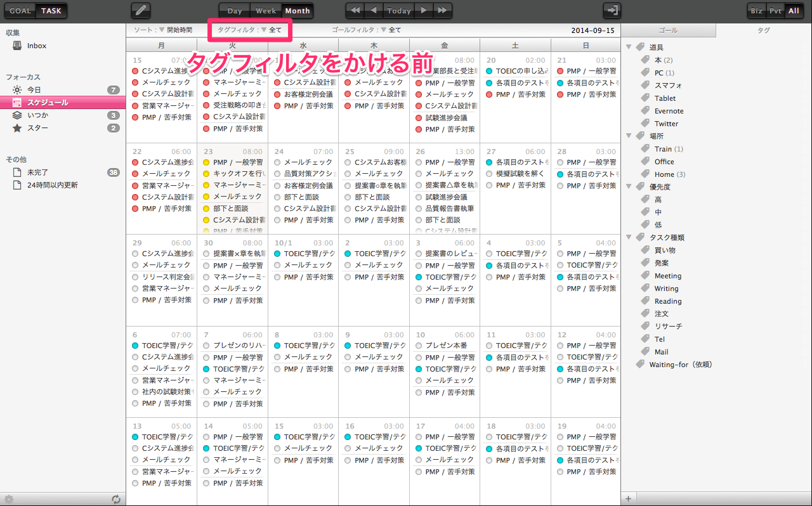Click the tag icon beside リサーチ
Screen dimensions: 812x506
(x=646, y=327)
